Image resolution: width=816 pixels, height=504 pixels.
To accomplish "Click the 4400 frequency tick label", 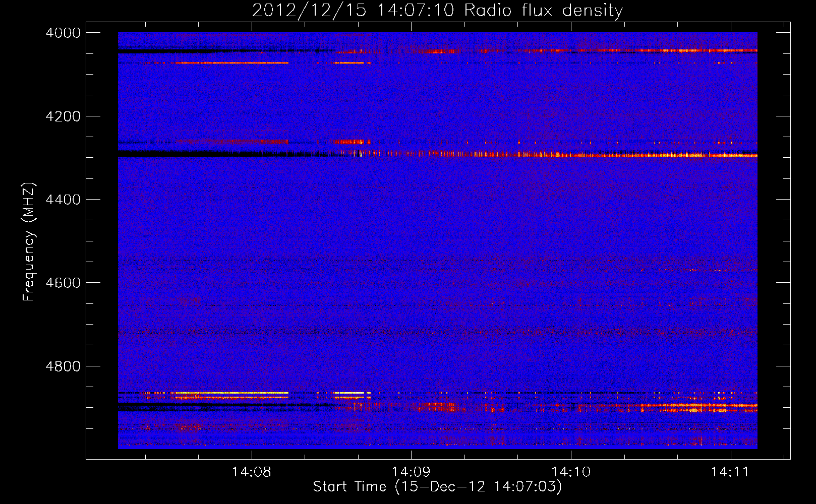I will [x=63, y=200].
